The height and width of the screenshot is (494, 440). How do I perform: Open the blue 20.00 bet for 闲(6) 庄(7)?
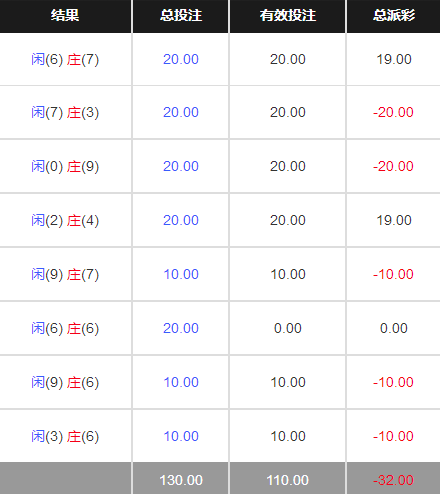click(x=181, y=59)
